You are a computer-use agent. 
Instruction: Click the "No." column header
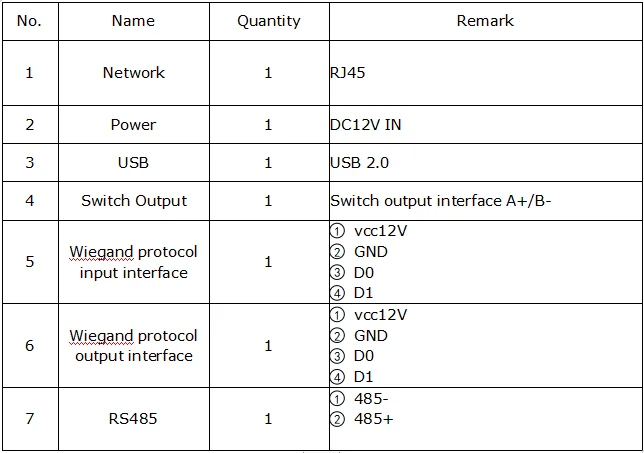pyautogui.click(x=29, y=20)
